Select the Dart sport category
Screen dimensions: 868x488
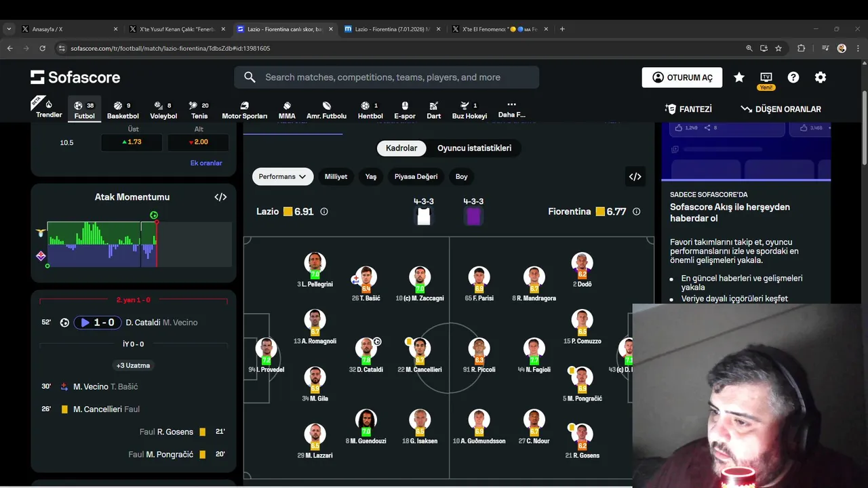pos(434,110)
